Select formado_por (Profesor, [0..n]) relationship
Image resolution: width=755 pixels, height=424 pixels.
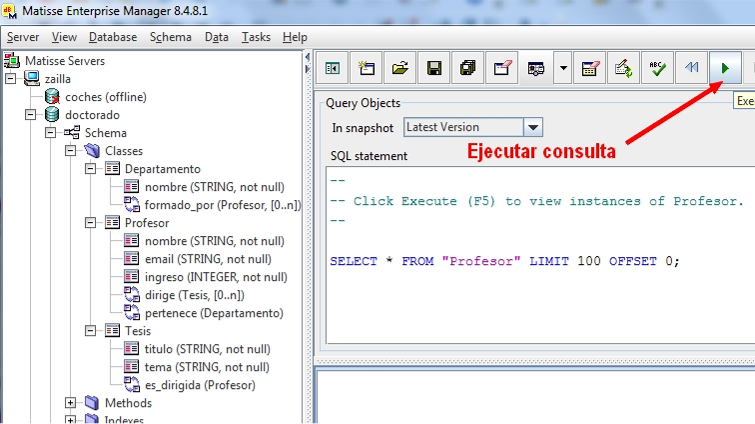coord(223,205)
